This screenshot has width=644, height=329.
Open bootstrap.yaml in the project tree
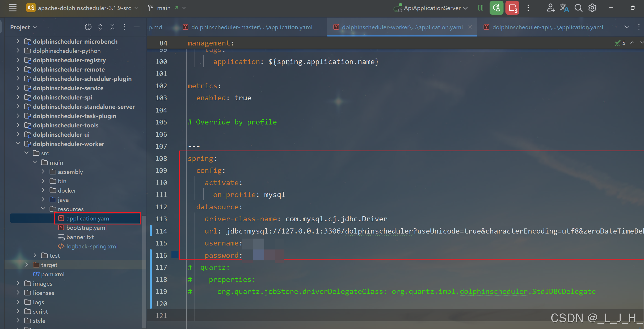86,228
